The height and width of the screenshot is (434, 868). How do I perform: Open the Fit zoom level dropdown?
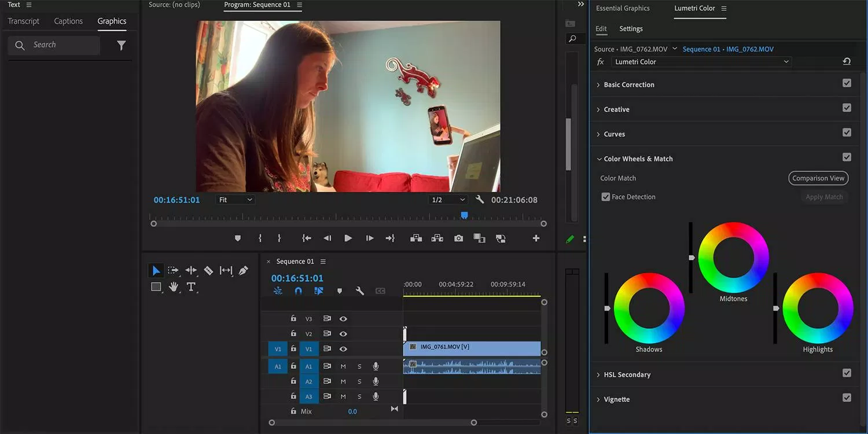[x=235, y=199]
